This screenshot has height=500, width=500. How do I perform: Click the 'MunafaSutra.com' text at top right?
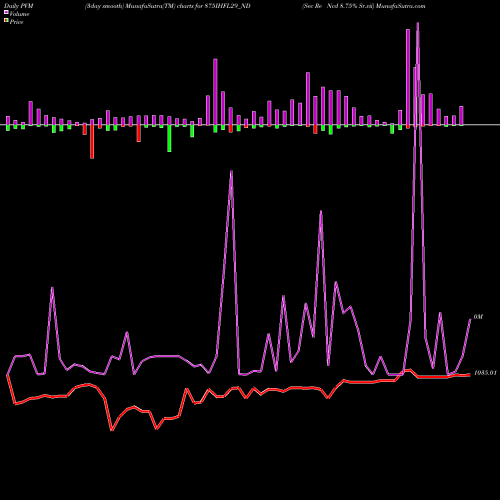click(400, 6)
